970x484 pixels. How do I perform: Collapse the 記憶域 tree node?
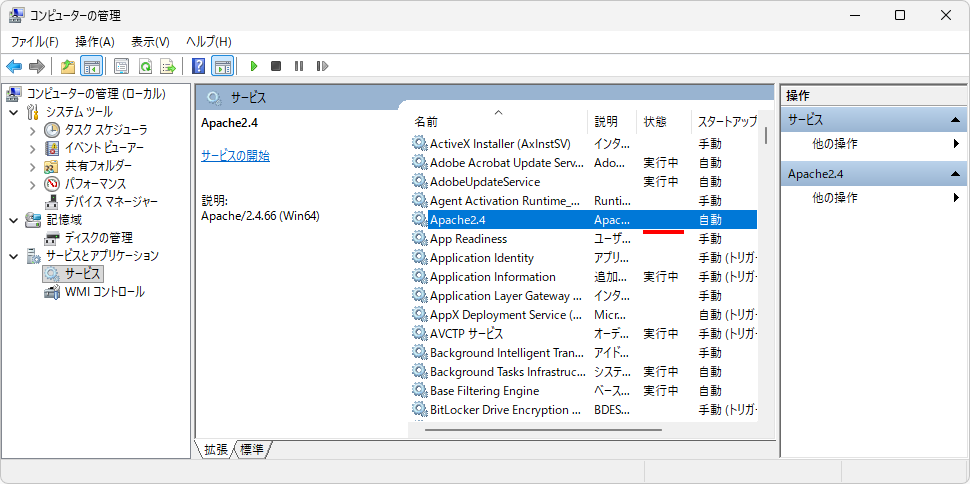(x=14, y=220)
